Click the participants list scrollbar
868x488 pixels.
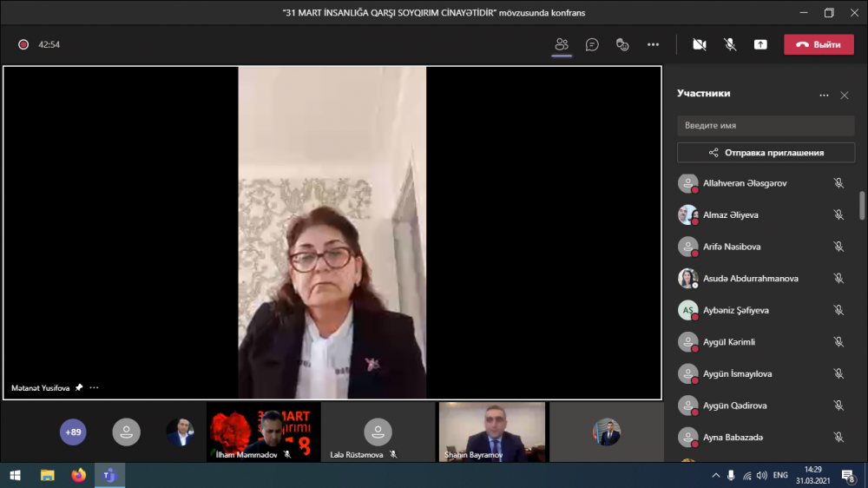coord(862,206)
